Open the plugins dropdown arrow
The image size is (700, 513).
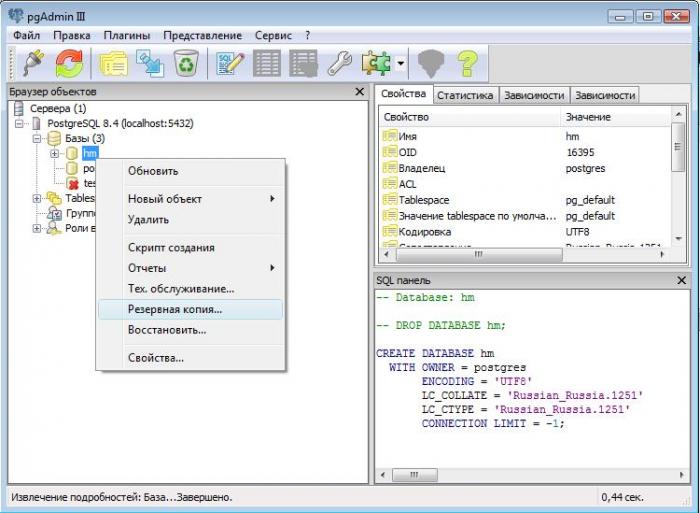(401, 63)
